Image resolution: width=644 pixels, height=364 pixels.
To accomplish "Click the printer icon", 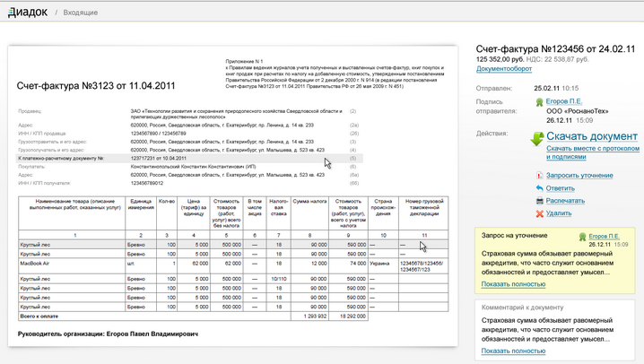I will (539, 201).
